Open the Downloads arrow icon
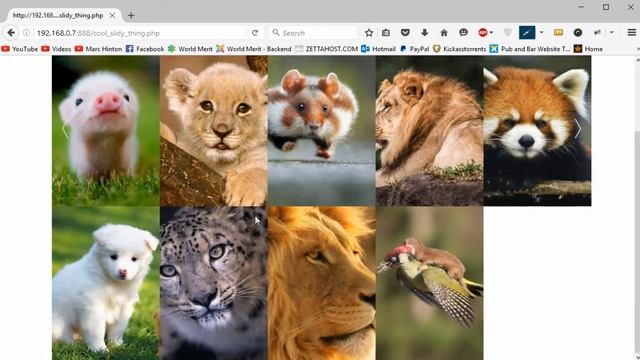 click(424, 33)
